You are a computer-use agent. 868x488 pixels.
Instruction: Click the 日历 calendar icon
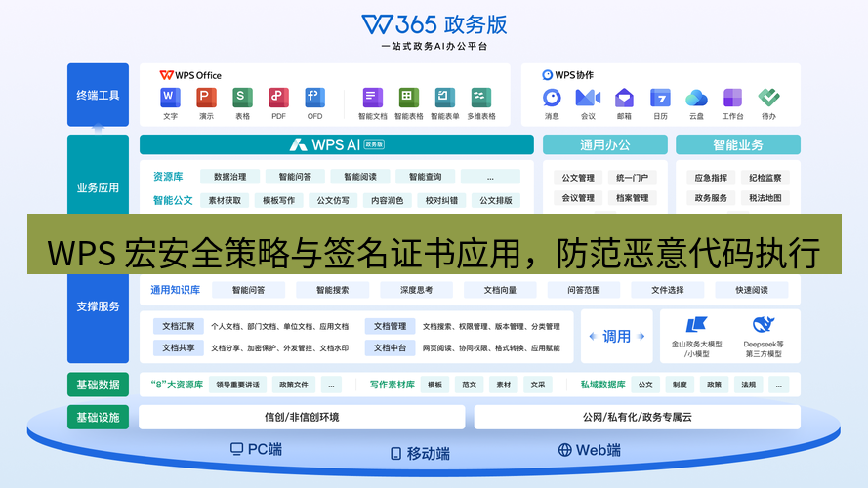[x=660, y=98]
